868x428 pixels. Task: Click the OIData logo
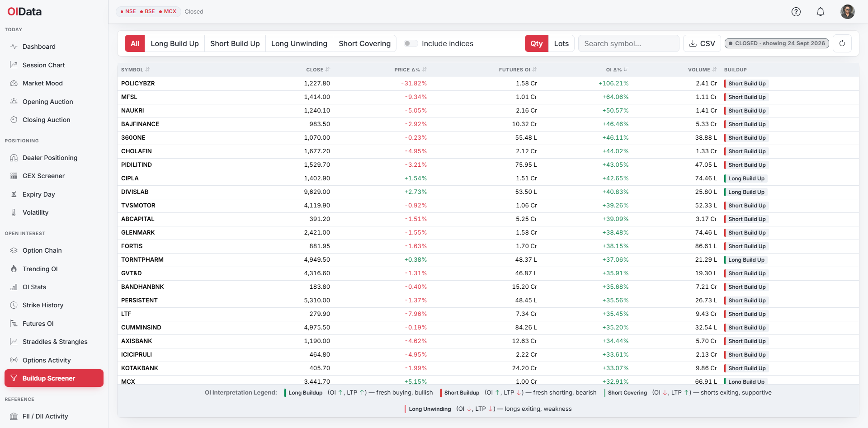(24, 12)
